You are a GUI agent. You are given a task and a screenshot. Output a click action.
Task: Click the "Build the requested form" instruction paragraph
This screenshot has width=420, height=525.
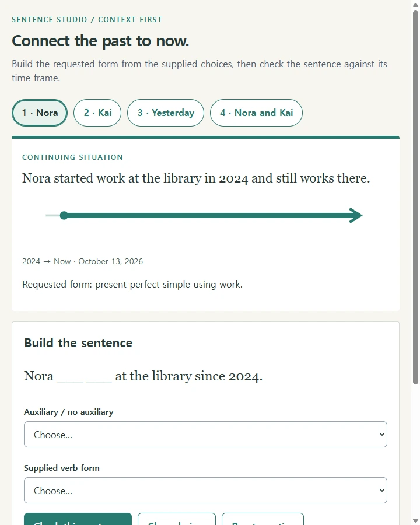[199, 71]
